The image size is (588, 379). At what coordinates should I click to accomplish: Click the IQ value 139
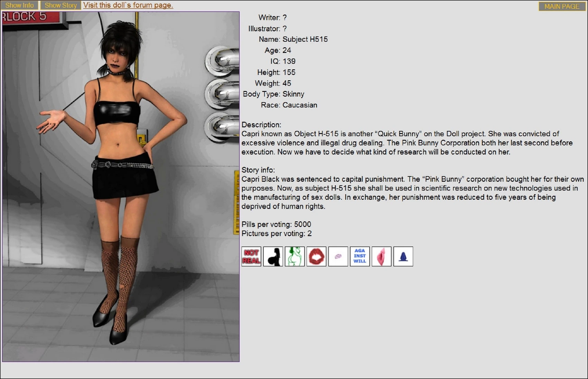tap(289, 61)
